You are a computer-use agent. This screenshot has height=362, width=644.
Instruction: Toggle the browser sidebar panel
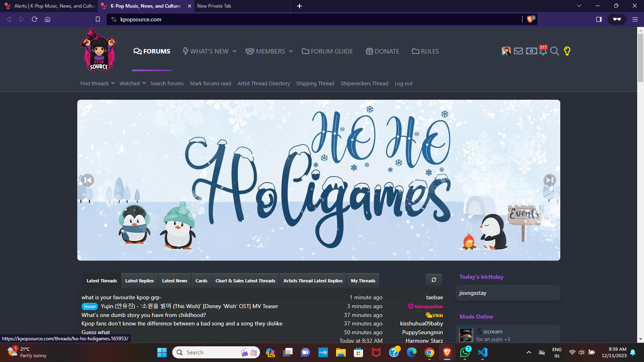[599, 19]
